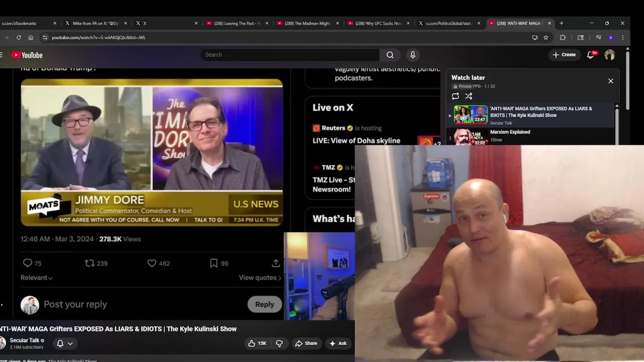644x362 pixels.
Task: Open View quotes link
Action: point(260,278)
